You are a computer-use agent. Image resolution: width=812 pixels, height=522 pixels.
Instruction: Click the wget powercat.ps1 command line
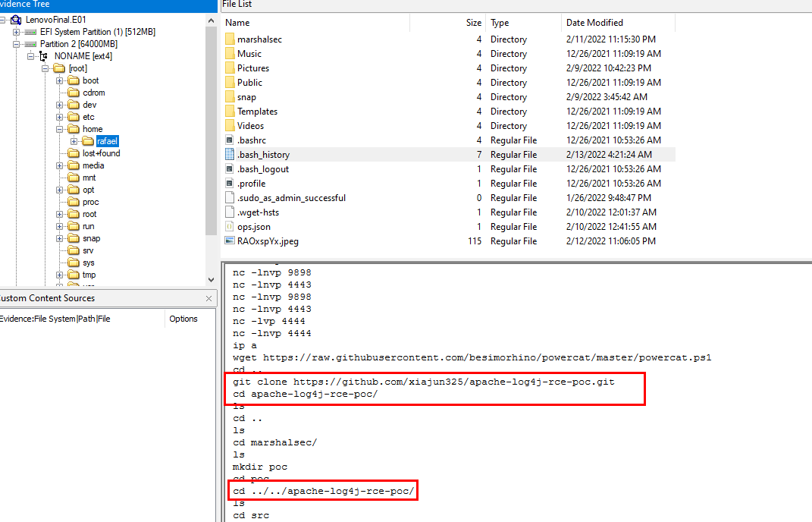(472, 357)
